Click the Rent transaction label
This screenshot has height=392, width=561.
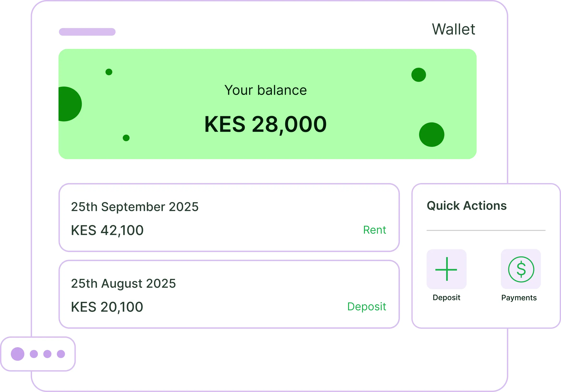374,230
